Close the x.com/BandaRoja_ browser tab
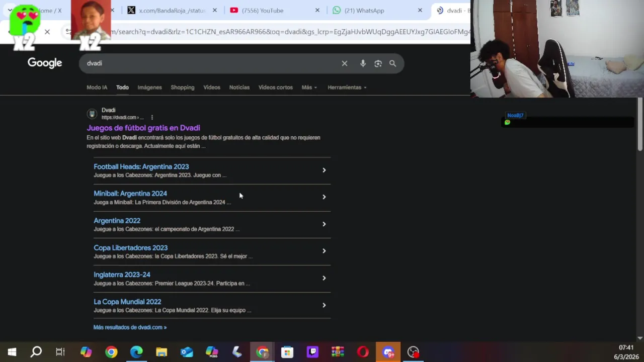Screen dimensions: 644x362 click(x=215, y=11)
